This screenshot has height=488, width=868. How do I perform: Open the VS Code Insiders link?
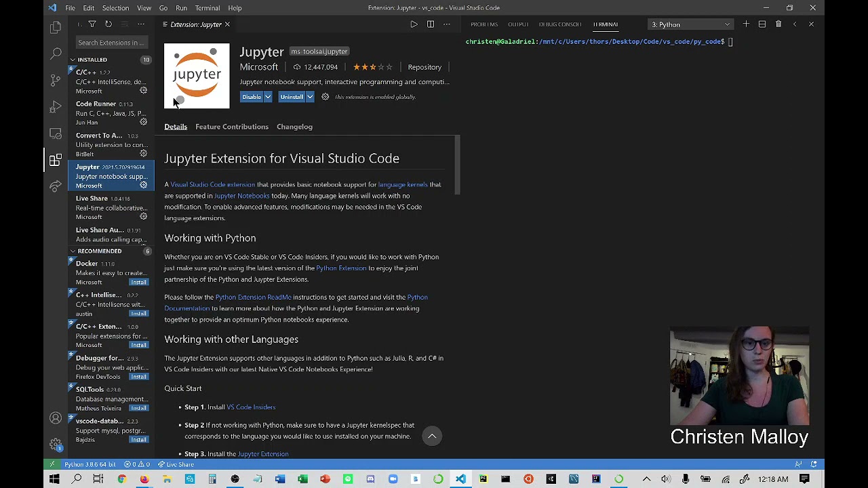coord(251,407)
